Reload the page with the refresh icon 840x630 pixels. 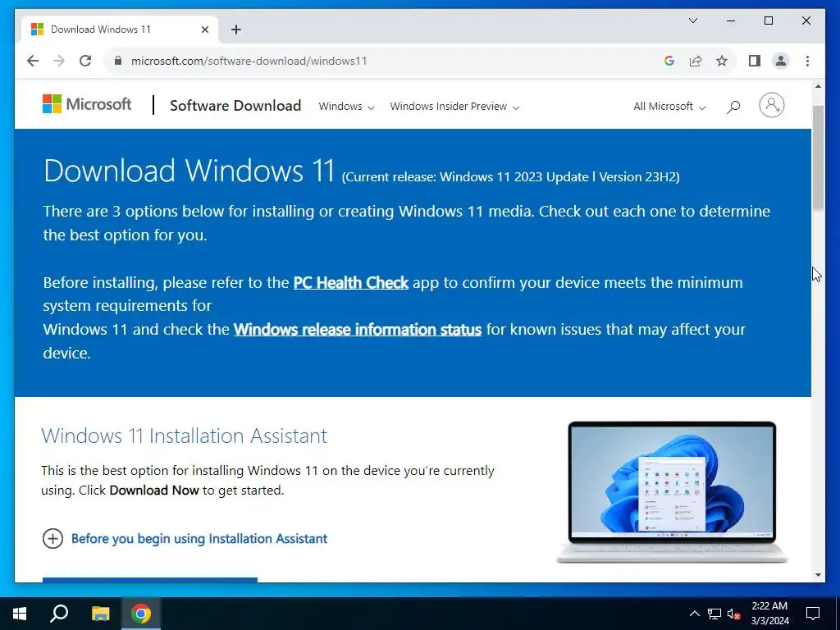click(x=85, y=61)
